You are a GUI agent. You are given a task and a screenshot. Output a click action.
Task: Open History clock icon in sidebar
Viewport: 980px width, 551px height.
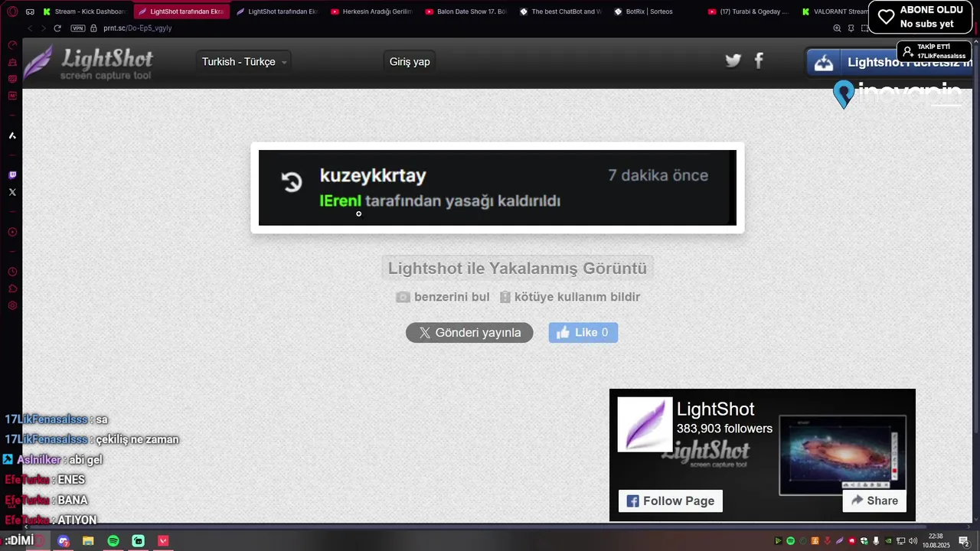(x=12, y=272)
